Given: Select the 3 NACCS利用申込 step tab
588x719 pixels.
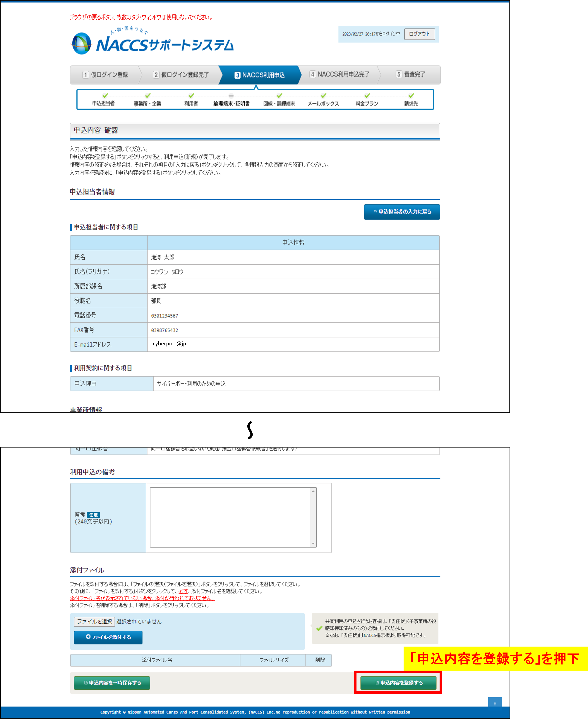Looking at the screenshot, I should [260, 75].
